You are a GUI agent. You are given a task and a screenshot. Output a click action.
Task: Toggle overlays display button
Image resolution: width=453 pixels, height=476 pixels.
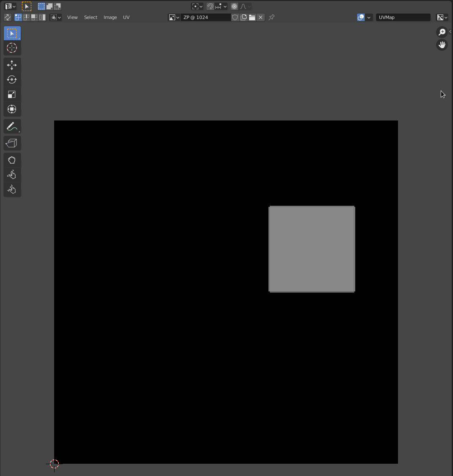[361, 17]
